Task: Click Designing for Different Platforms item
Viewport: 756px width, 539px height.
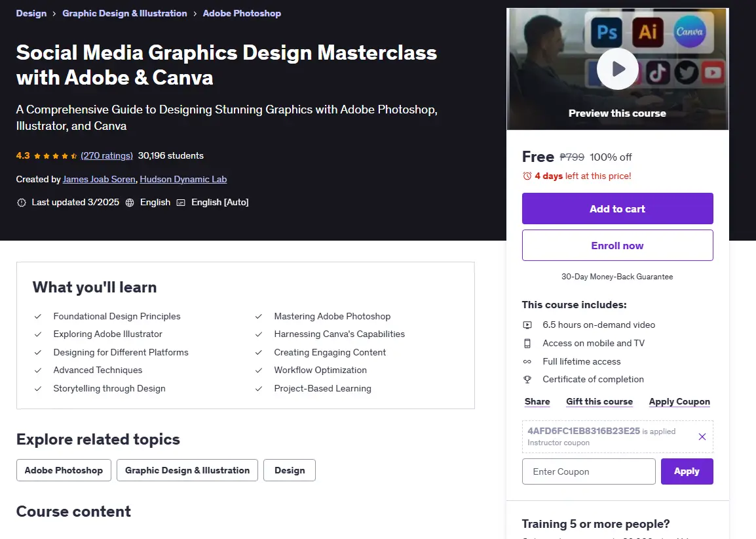Action: point(121,352)
